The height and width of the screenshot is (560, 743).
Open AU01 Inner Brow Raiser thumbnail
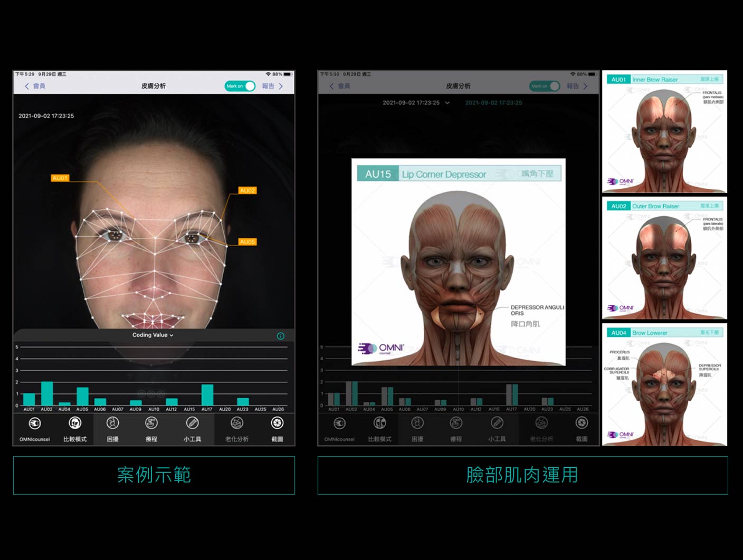664,132
